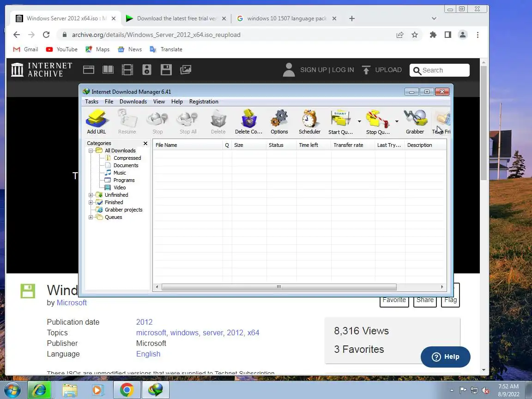Open the Windows Start button

pyautogui.click(x=12, y=390)
